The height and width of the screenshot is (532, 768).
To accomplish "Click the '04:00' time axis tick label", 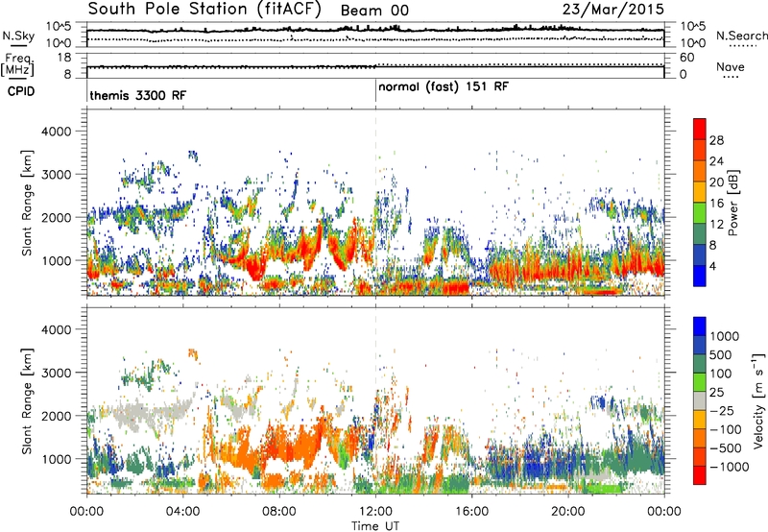I will 182,512.
